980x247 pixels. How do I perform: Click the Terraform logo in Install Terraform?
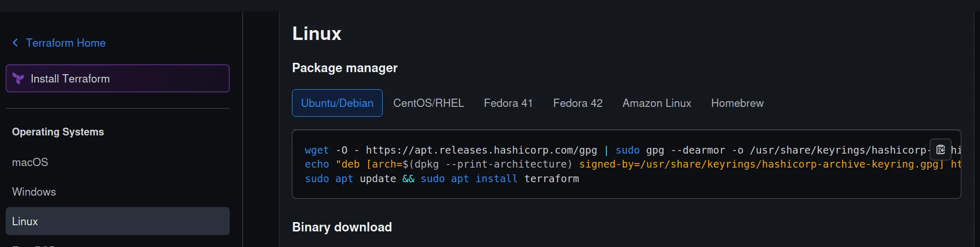pos(18,78)
